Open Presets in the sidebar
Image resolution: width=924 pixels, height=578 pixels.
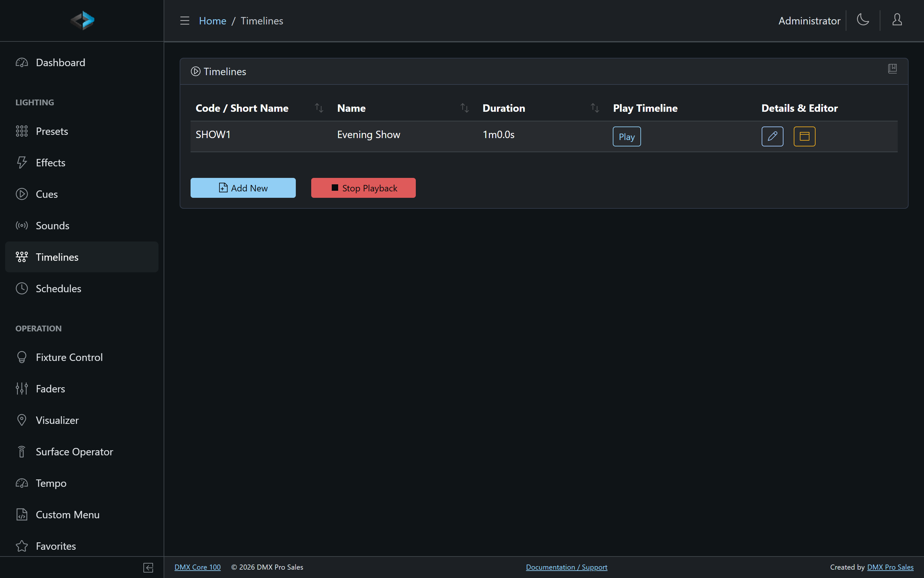click(82, 131)
